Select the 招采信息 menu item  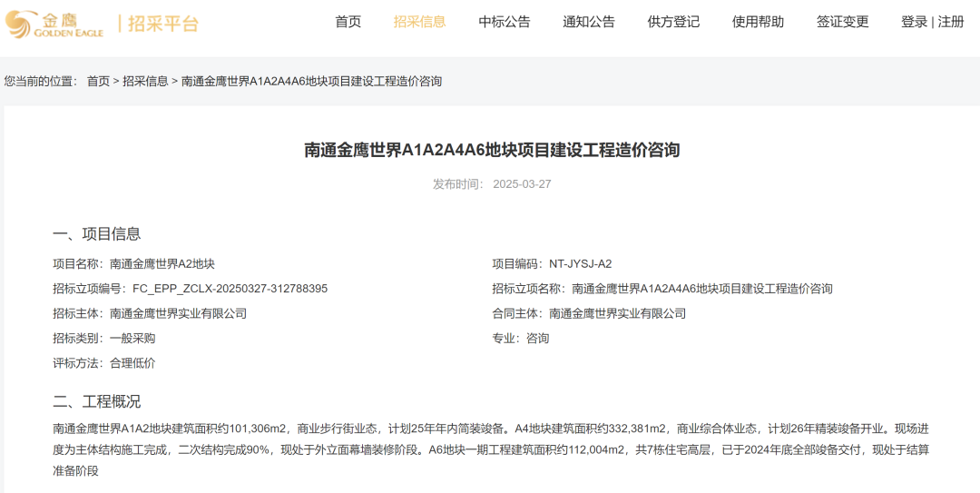point(419,22)
